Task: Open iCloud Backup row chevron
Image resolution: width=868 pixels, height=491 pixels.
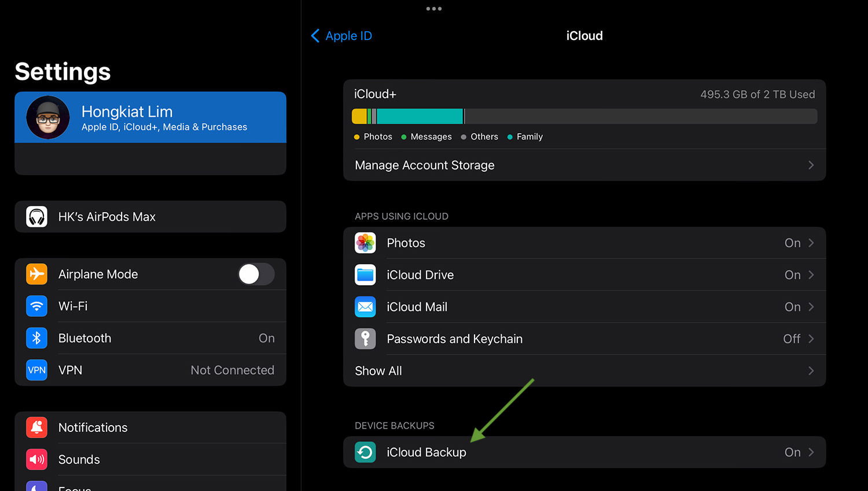Action: pyautogui.click(x=811, y=452)
